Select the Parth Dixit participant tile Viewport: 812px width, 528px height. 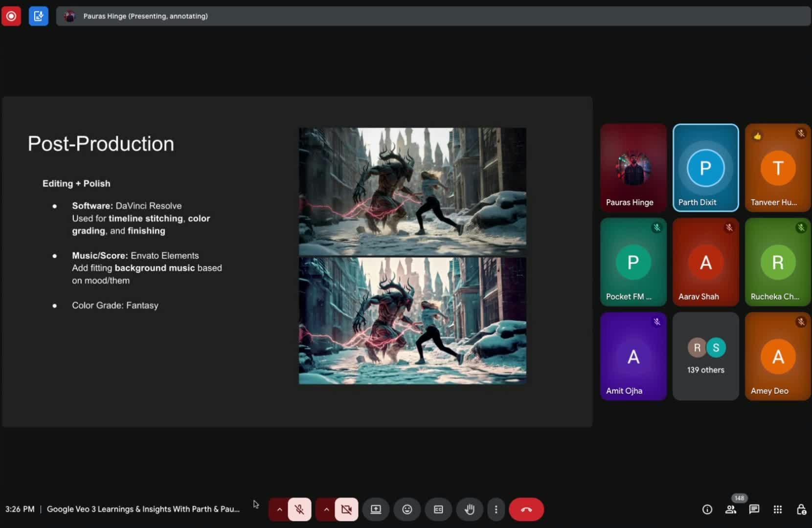point(705,168)
